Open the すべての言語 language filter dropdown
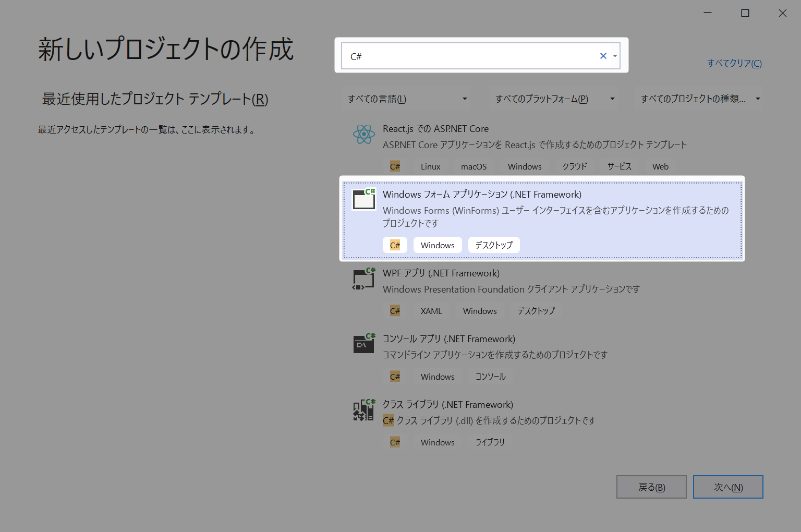The image size is (801, 532). (x=407, y=99)
